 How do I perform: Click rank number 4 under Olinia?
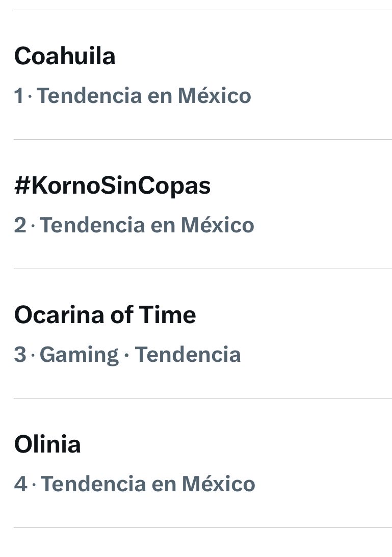[x=20, y=484]
